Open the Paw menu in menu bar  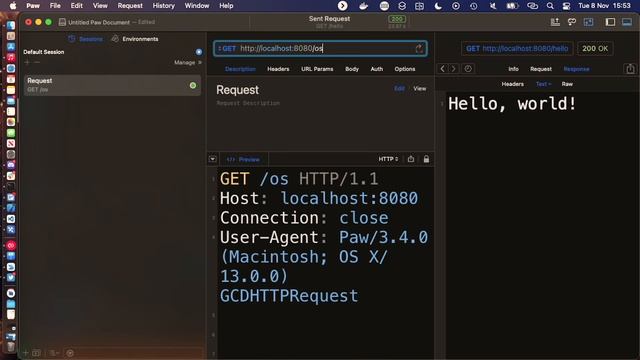coord(33,6)
